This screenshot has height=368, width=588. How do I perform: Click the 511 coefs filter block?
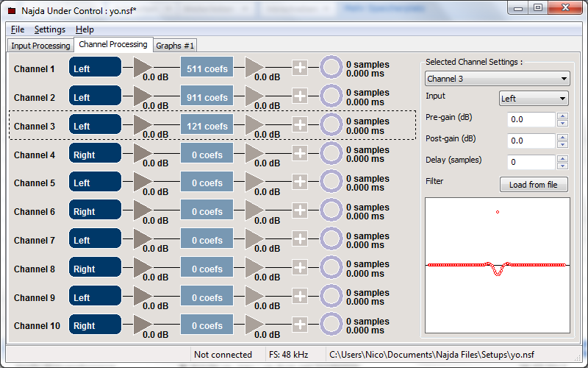(207, 68)
